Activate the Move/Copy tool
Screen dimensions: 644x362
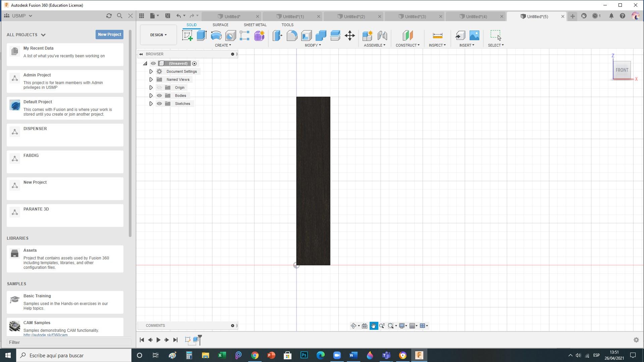click(350, 36)
